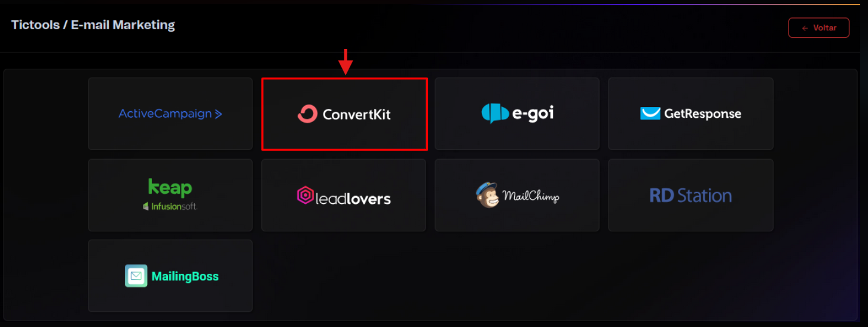
Task: Click the ActiveCampaign chevron arrow symbol
Action: pyautogui.click(x=218, y=114)
